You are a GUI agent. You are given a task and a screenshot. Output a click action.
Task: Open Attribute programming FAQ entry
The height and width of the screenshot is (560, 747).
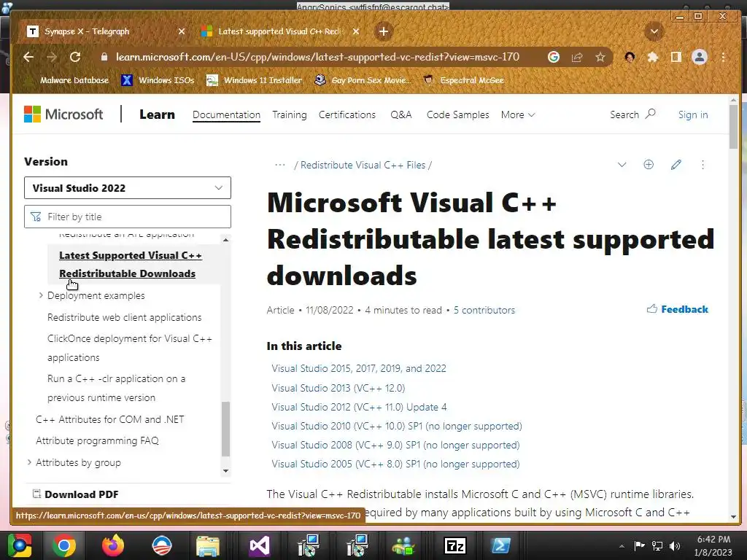[x=97, y=441]
